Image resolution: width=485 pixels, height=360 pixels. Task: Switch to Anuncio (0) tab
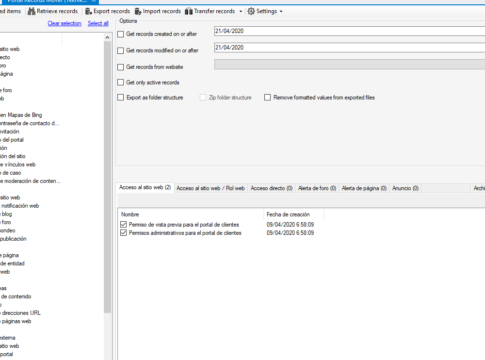pyautogui.click(x=405, y=188)
